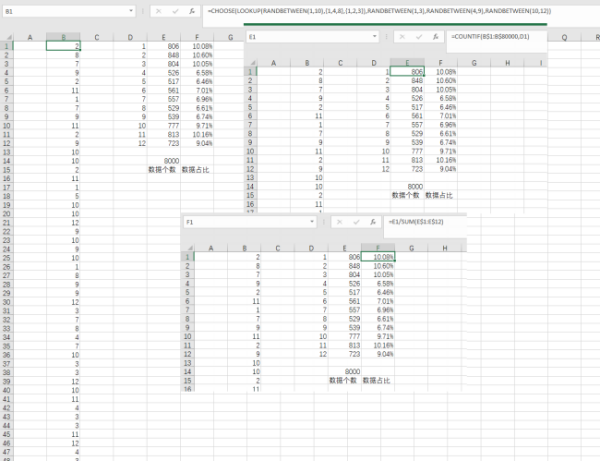This screenshot has width=600, height=461.
Task: Select row 14 header in the E1 sheet
Action: [250, 187]
